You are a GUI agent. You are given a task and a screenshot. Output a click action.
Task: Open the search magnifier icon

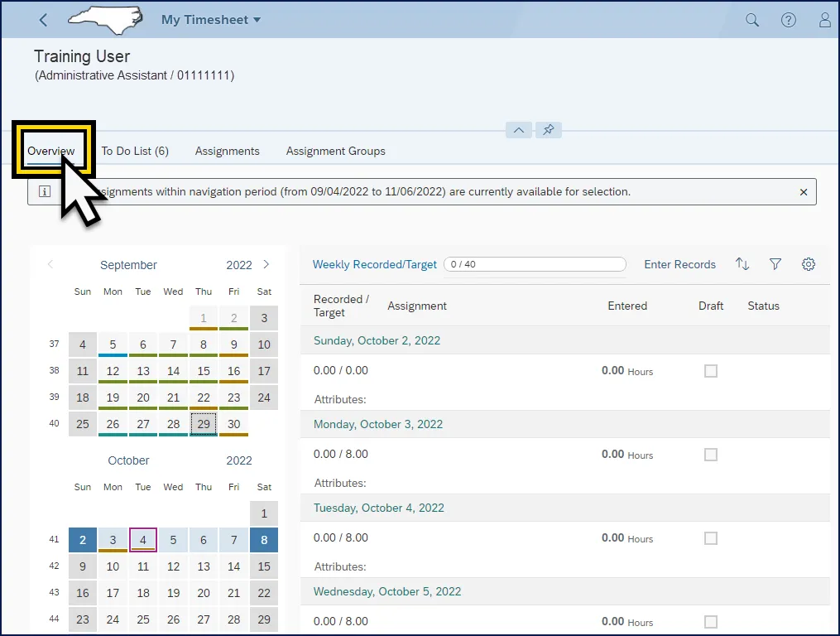(x=751, y=20)
